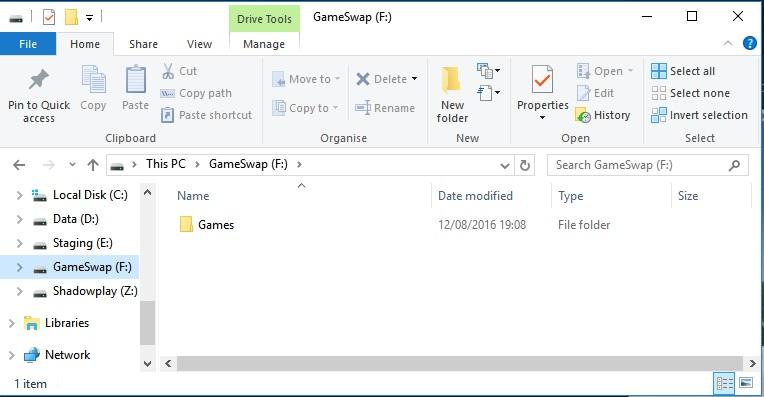The width and height of the screenshot is (764, 397).
Task: Open the address bar history dropdown
Action: click(505, 166)
